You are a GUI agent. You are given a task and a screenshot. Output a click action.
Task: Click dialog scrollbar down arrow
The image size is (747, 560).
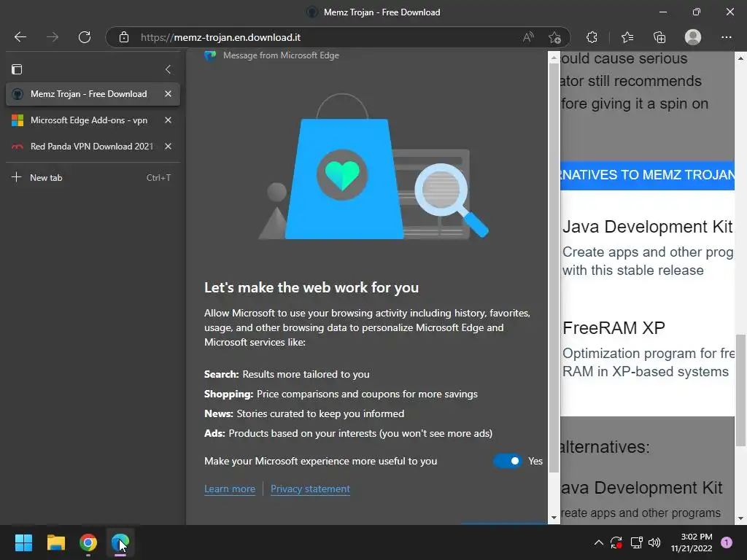pos(554,518)
